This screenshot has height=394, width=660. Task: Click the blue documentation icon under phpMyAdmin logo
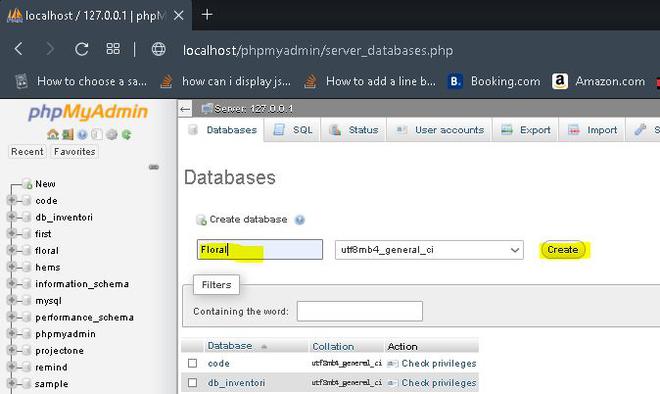[x=82, y=135]
